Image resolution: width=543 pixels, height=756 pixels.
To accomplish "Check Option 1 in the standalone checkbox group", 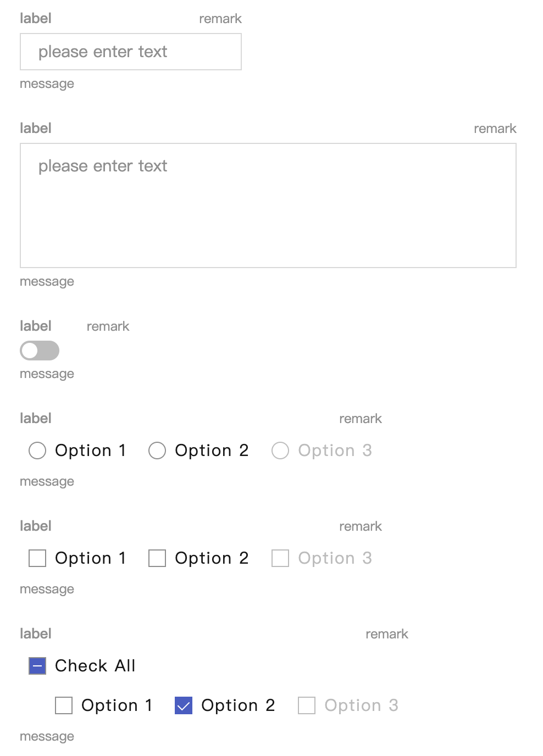I will (x=37, y=558).
